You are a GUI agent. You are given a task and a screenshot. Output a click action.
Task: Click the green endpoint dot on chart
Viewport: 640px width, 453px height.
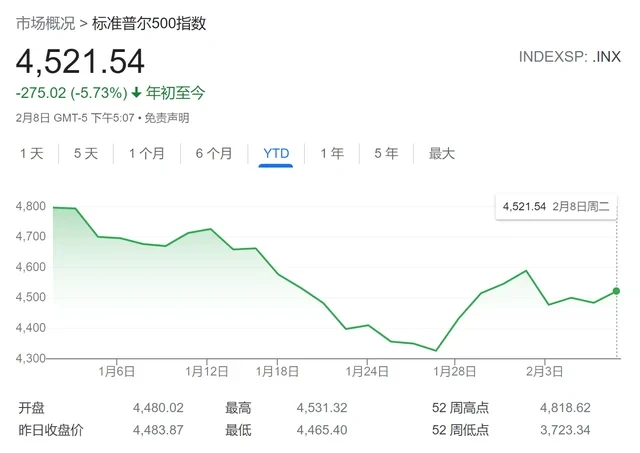click(615, 291)
